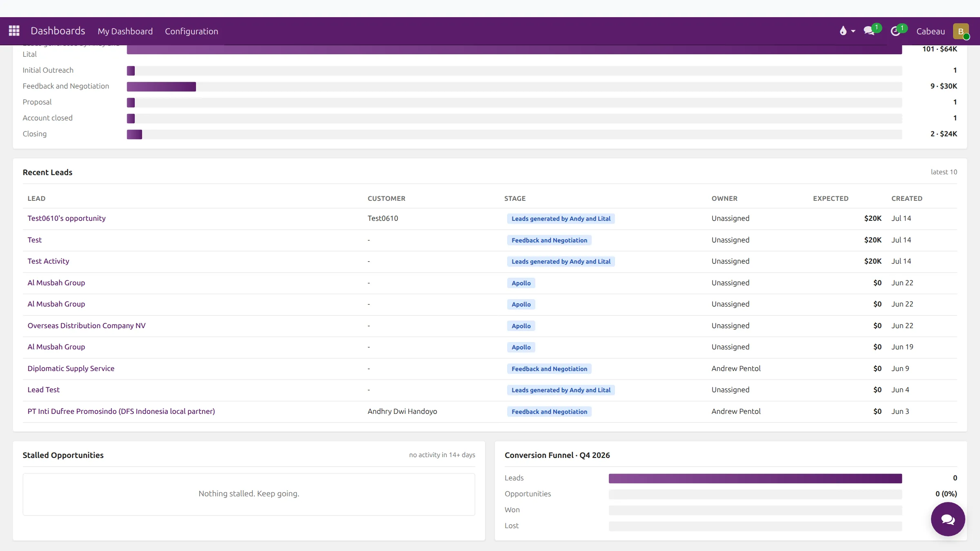Click Andrew Pentol owner in Diplomatic Supply row
980x551 pixels.
point(736,369)
